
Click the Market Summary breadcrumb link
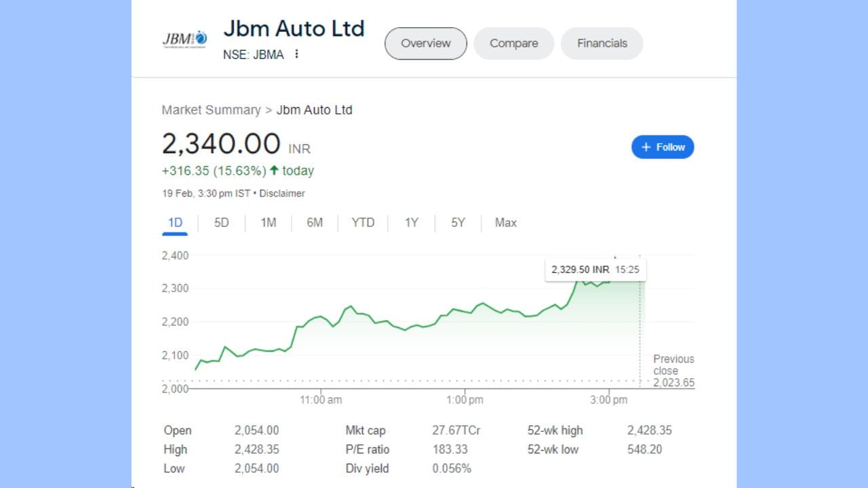(x=211, y=110)
